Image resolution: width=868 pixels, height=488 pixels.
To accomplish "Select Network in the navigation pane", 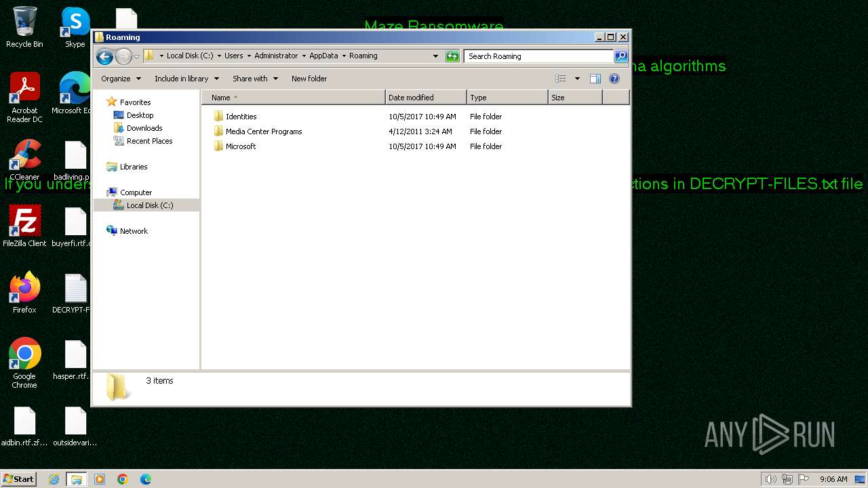I will (x=127, y=231).
